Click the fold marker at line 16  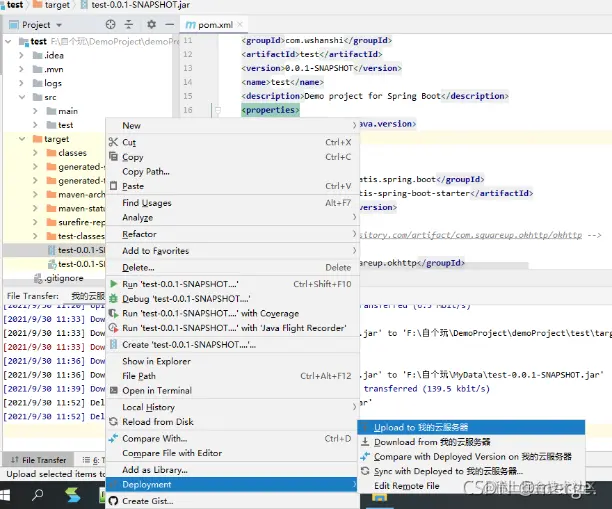(218, 110)
